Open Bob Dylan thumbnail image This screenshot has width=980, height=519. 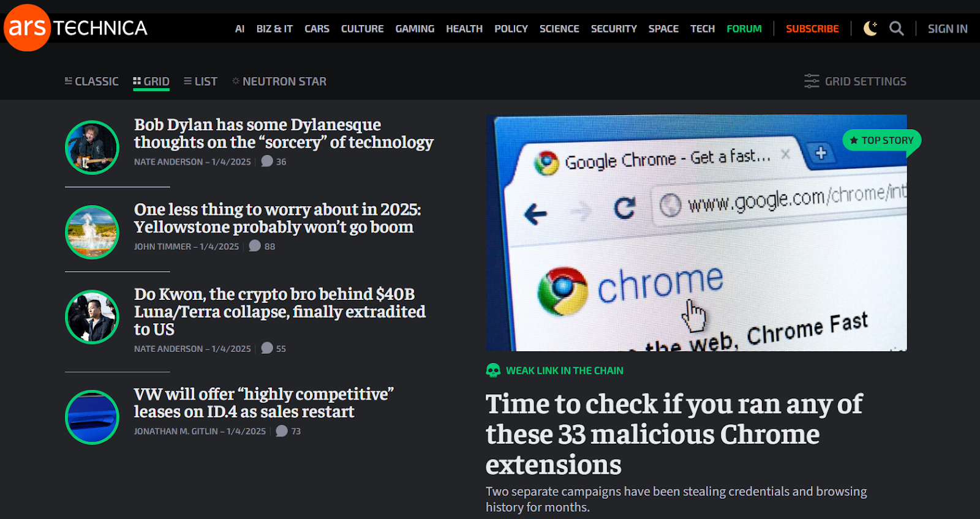tap(92, 147)
